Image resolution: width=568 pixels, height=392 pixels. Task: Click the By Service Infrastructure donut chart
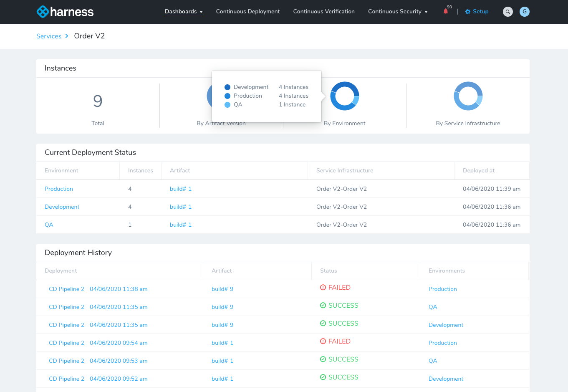pyautogui.click(x=468, y=96)
